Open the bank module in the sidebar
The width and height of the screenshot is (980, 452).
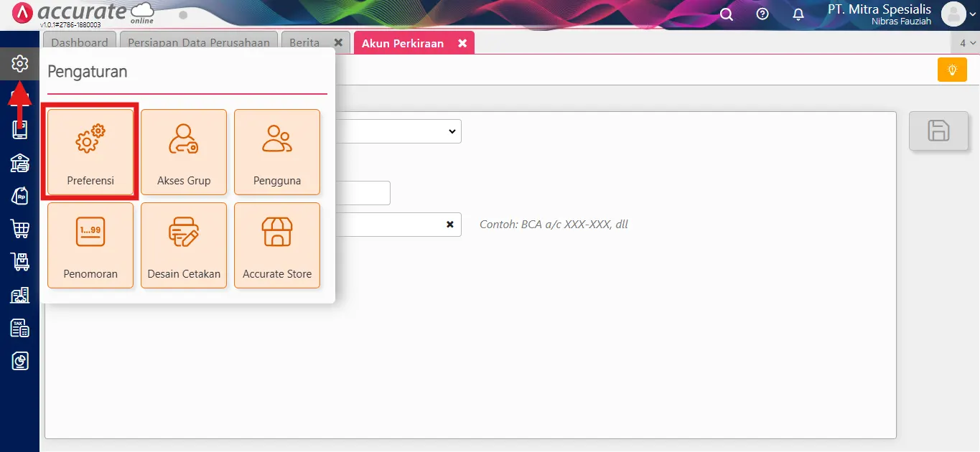[x=19, y=163]
